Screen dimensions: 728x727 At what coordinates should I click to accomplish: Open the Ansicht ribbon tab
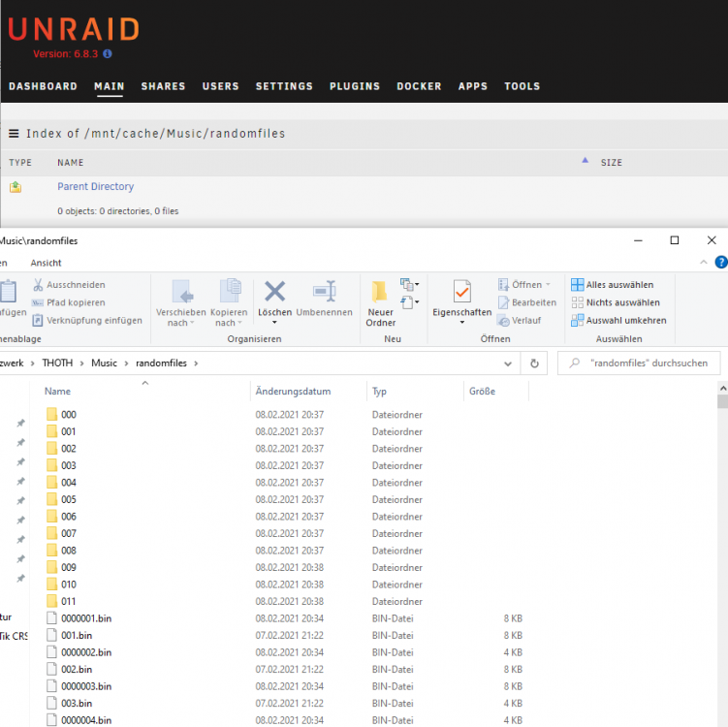click(46, 263)
